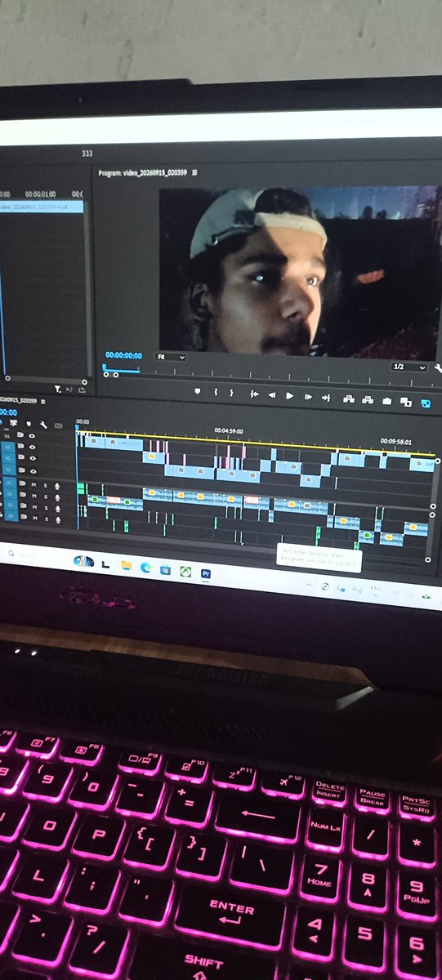The image size is (442, 980).
Task: Toggle eye visibility for track V1
Action: coord(32,471)
